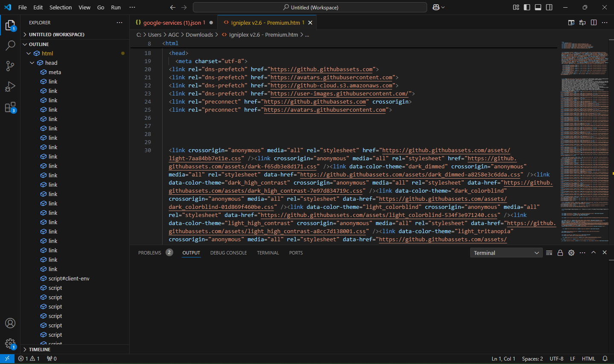The width and height of the screenshot is (614, 364).
Task: Switch to google-services (1).json tab
Action: coord(174,23)
